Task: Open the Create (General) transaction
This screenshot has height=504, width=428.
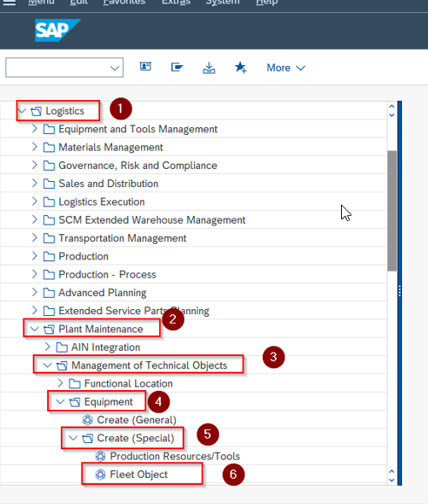Action: [137, 420]
